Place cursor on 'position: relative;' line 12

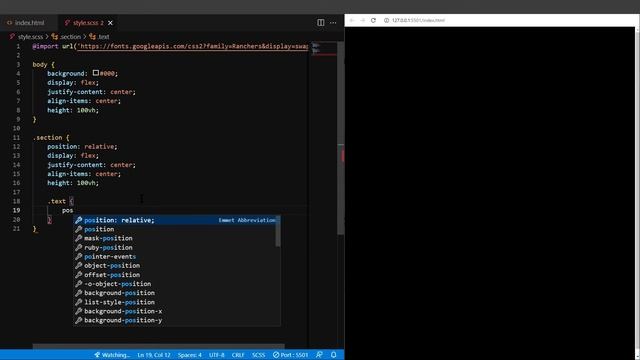tap(82, 147)
